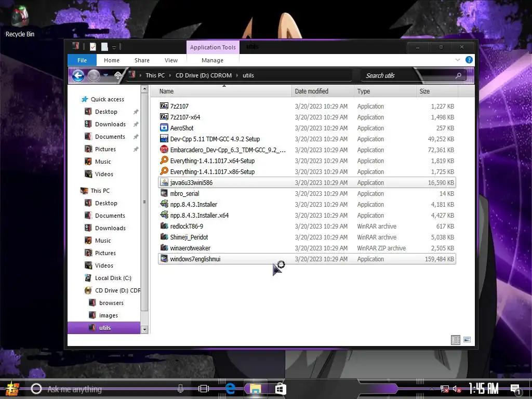Viewport: 532px width, 399px height.
Task: Select the java6u33wini586 Java icon
Action: pyautogui.click(x=164, y=182)
